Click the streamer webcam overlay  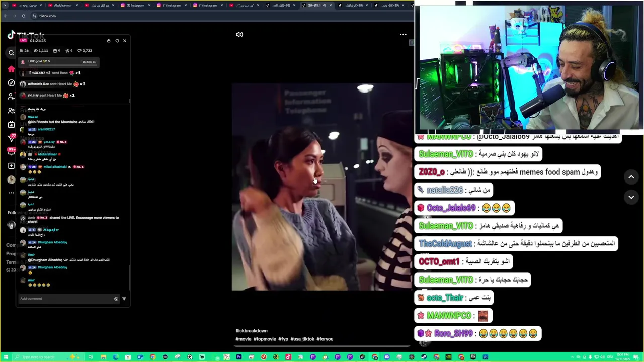point(529,68)
